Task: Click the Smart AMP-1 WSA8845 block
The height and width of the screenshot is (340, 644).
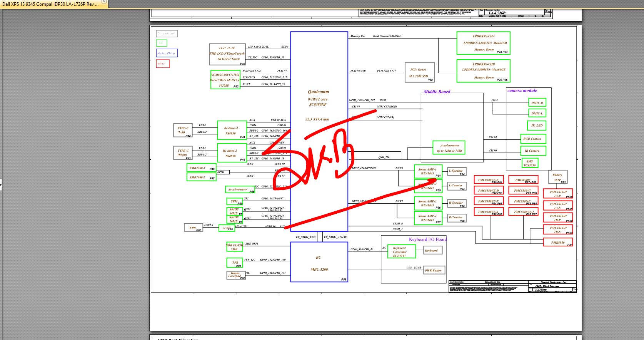Action: [x=428, y=172]
